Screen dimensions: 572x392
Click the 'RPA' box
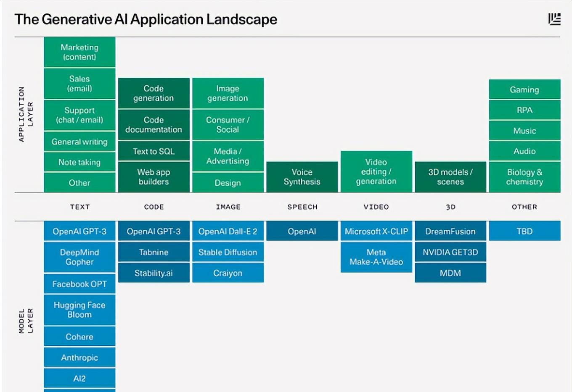[x=525, y=110]
